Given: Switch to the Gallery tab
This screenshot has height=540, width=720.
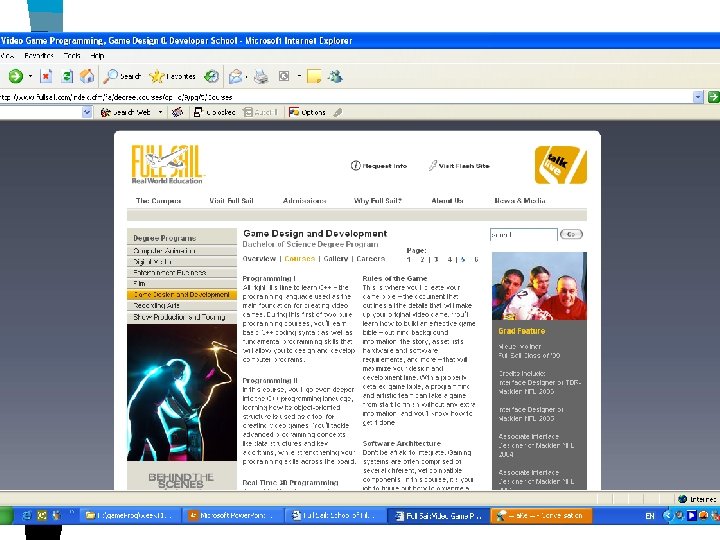Looking at the screenshot, I should (336, 259).
